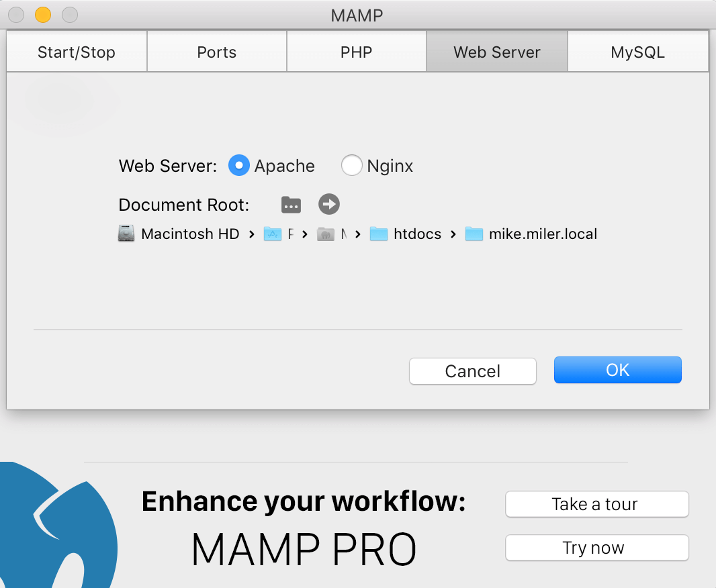Click the mike.miler.local folder icon
The width and height of the screenshot is (716, 588).
(474, 234)
